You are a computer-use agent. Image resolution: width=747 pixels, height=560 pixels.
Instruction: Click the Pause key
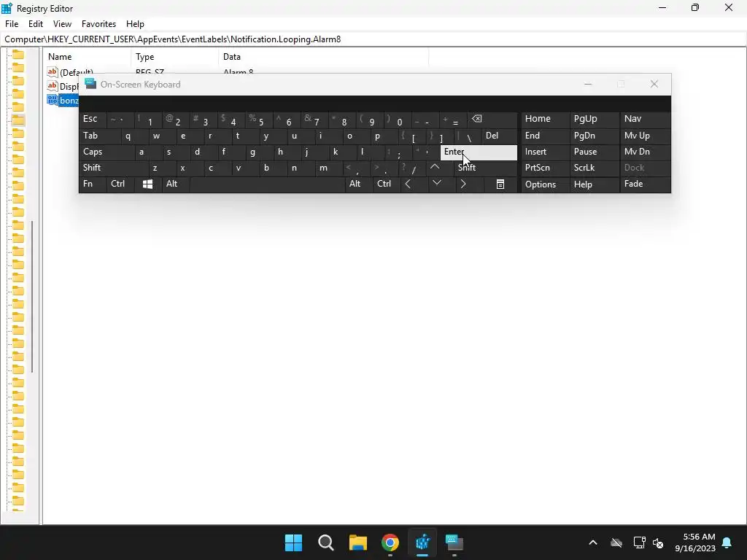[594, 152]
